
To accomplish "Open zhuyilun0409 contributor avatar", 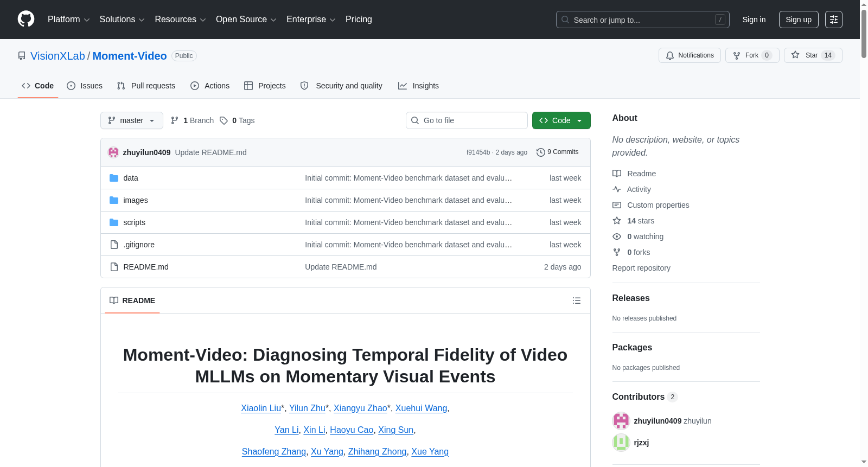I will coord(621,421).
